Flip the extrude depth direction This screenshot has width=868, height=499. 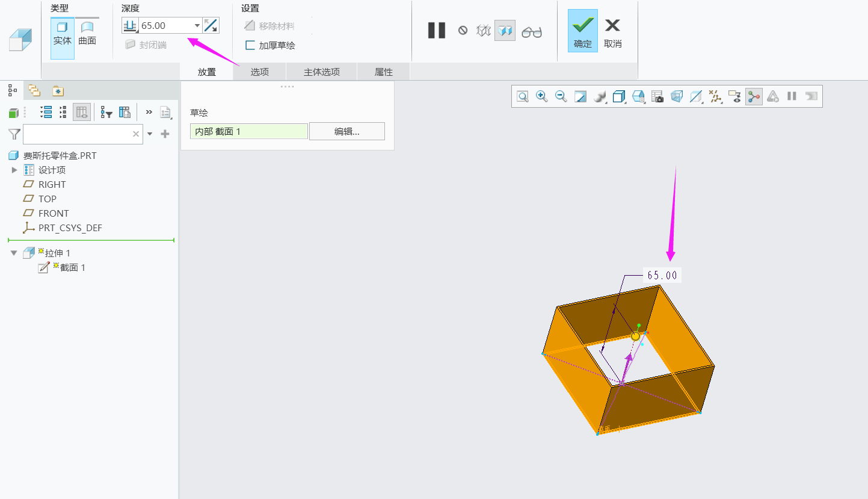[211, 25]
